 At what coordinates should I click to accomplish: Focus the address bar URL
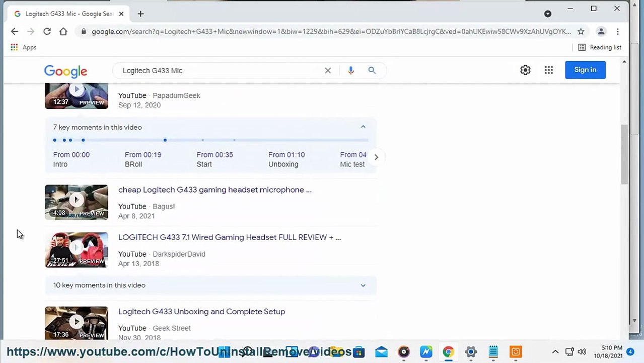(x=331, y=31)
